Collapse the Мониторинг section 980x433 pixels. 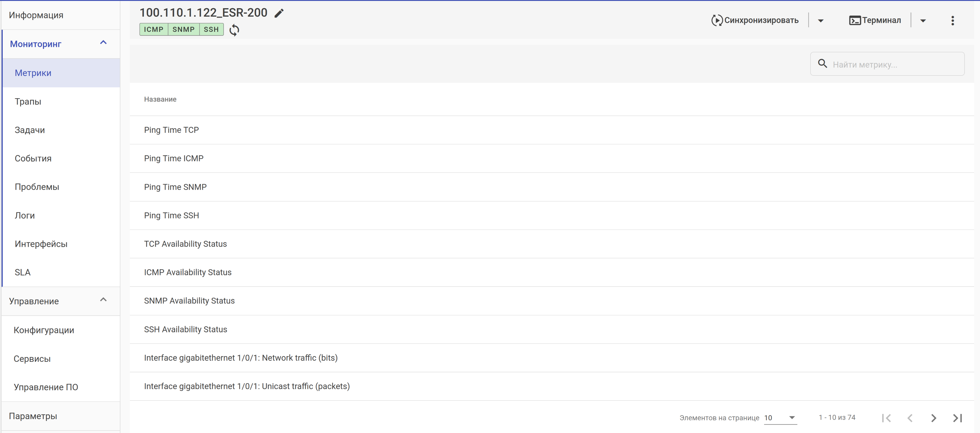tap(103, 42)
